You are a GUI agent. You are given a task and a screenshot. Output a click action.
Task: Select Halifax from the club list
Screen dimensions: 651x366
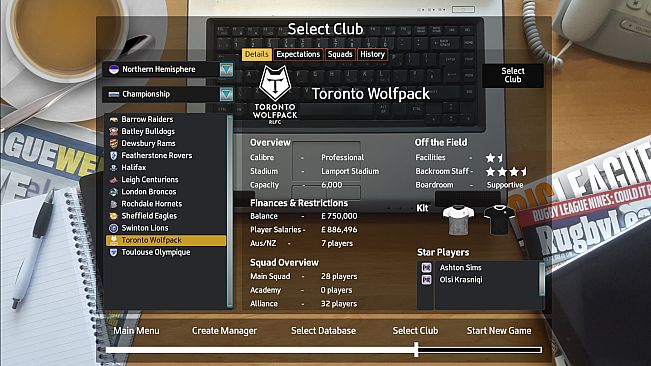tap(166, 168)
